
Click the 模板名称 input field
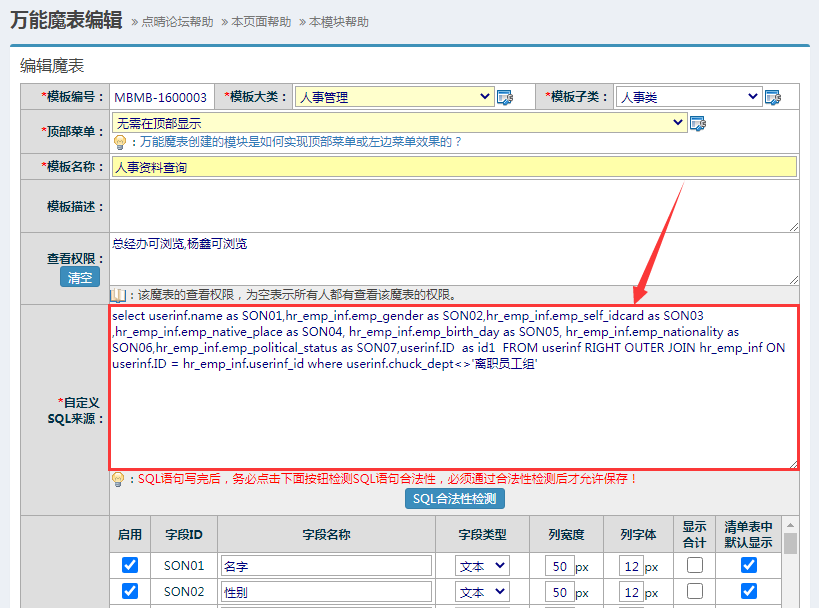[x=454, y=167]
